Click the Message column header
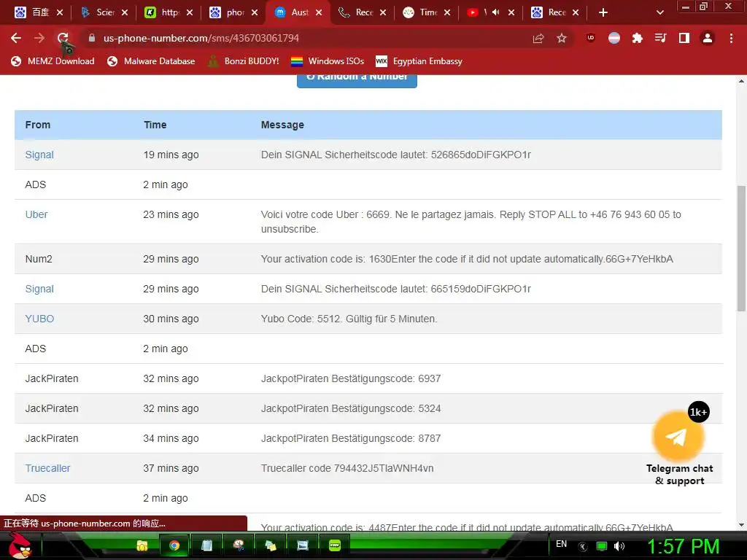 tap(282, 125)
